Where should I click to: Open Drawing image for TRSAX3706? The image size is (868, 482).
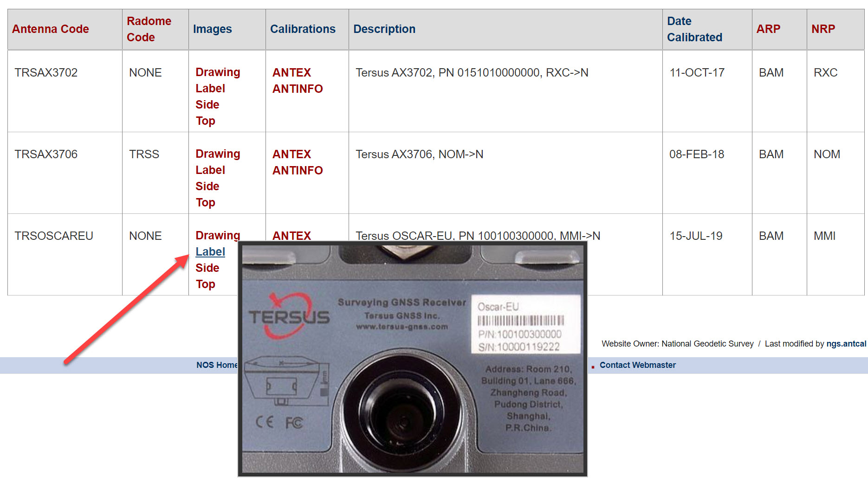(217, 154)
